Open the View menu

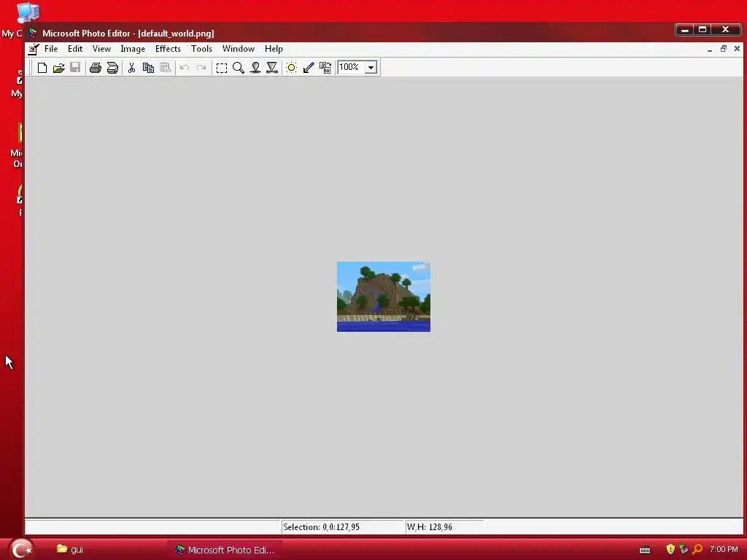click(x=101, y=49)
